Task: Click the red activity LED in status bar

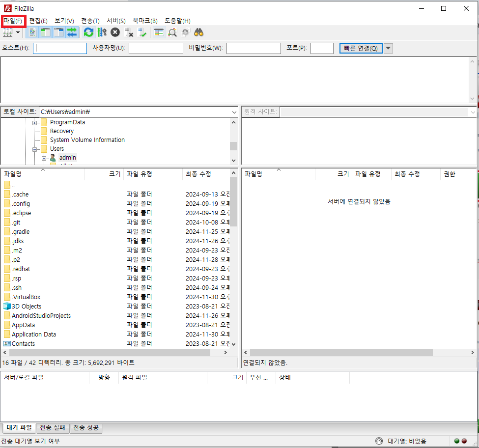Action: pos(464,441)
